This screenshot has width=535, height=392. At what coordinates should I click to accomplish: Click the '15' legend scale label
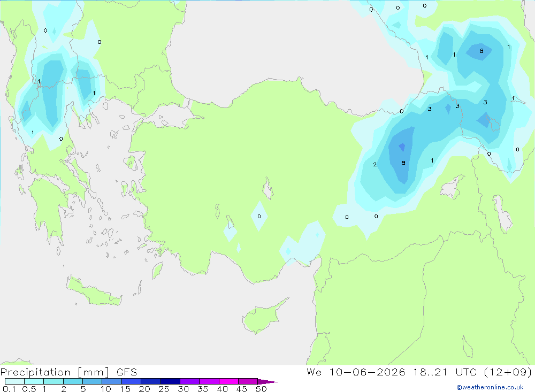tap(125, 389)
